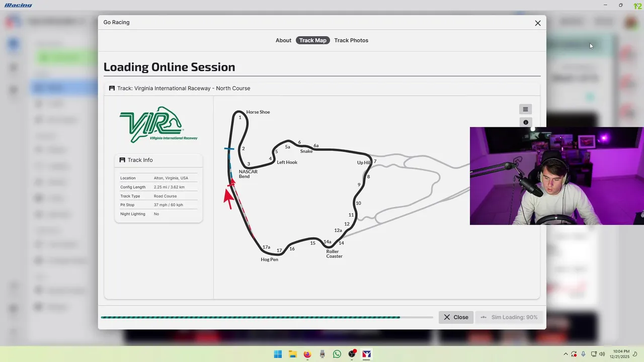Click the Left Hook label on map
Viewport: 644px width, 362px height.
[287, 162]
